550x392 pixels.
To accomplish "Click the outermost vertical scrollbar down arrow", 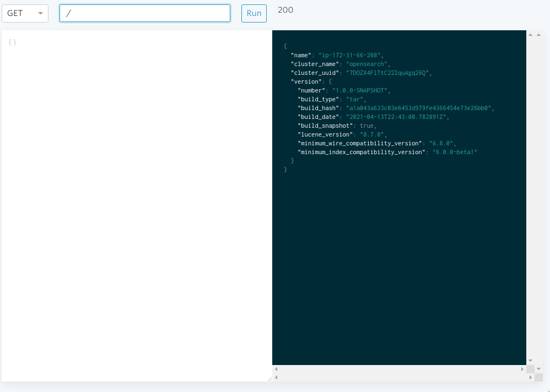I will coord(538,369).
